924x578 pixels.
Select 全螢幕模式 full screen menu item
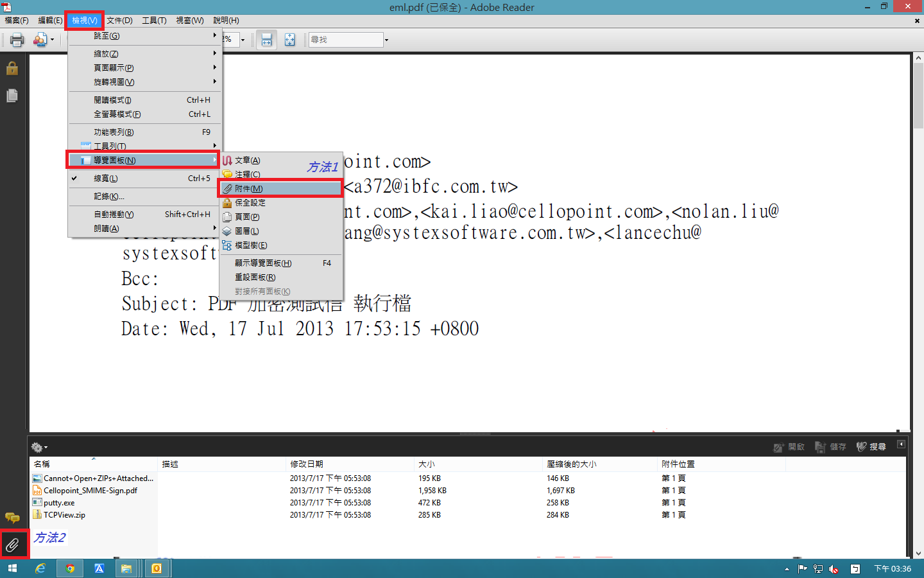point(145,114)
